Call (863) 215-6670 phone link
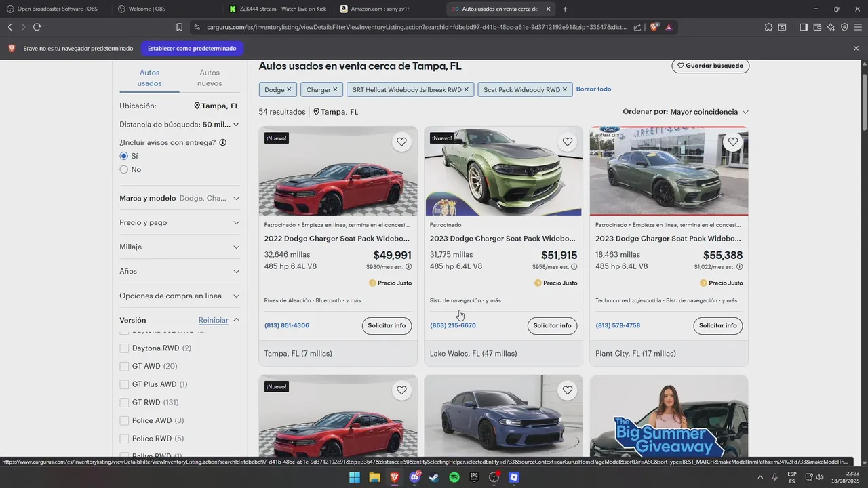This screenshot has width=868, height=488. 453,325
